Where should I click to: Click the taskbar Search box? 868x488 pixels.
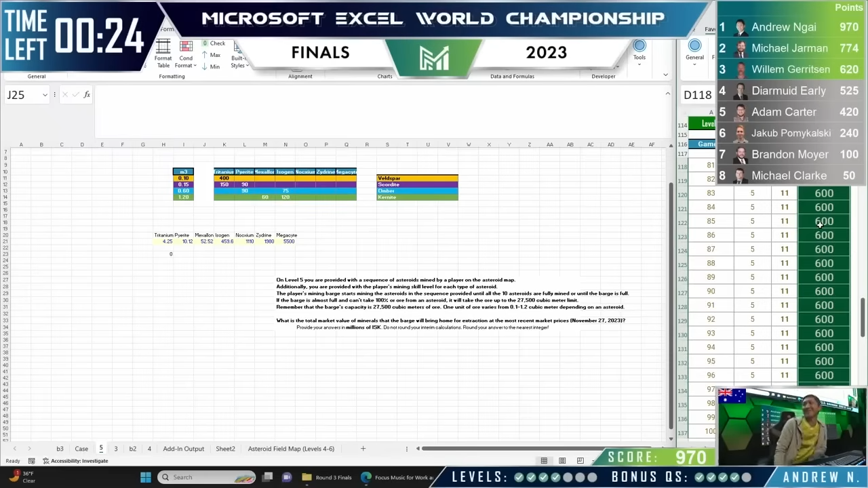click(x=208, y=477)
